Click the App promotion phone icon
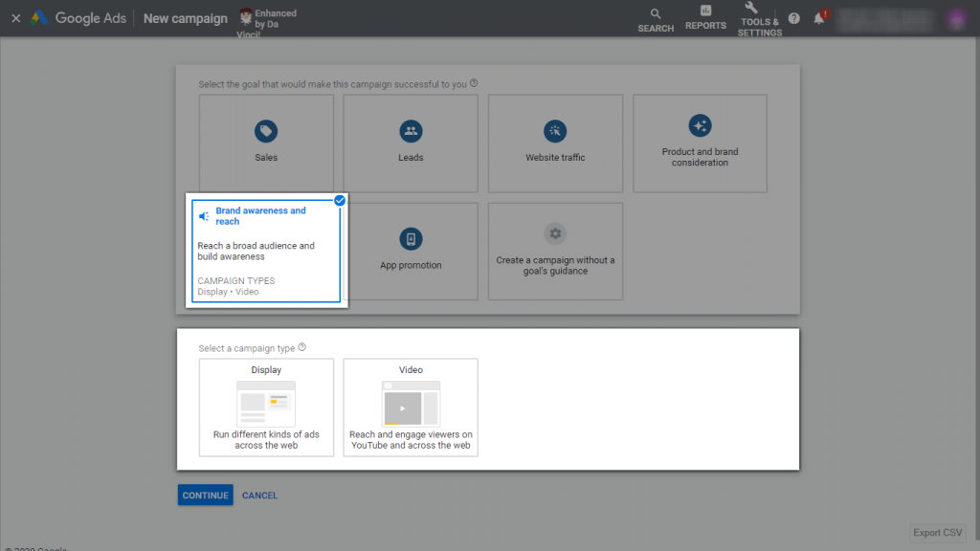This screenshot has width=980, height=551. [411, 238]
